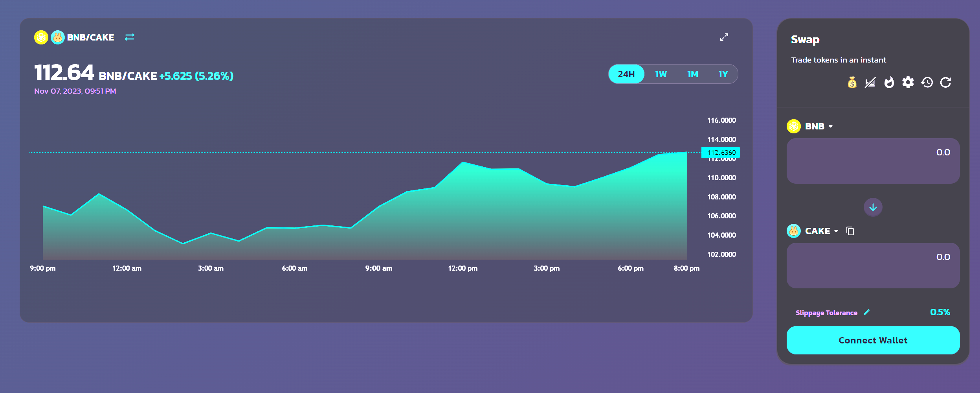Click the 0.5% slippage value
This screenshot has width=980, height=393.
(940, 312)
